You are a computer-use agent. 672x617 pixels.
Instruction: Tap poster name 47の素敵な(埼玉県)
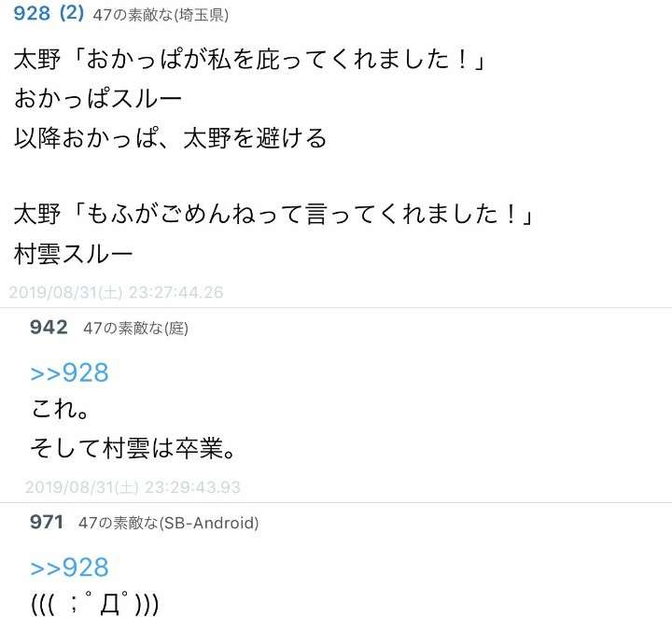coord(161,15)
